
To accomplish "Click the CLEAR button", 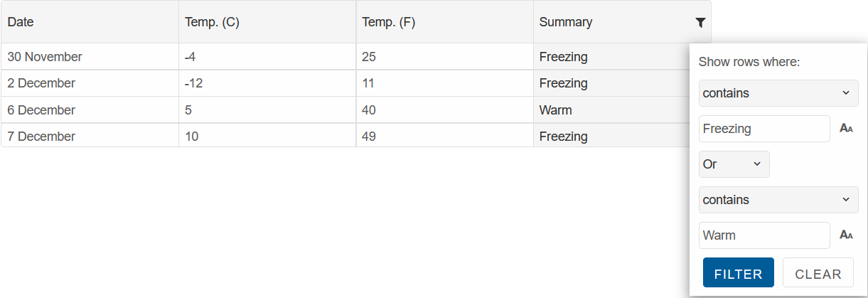I will 818,272.
